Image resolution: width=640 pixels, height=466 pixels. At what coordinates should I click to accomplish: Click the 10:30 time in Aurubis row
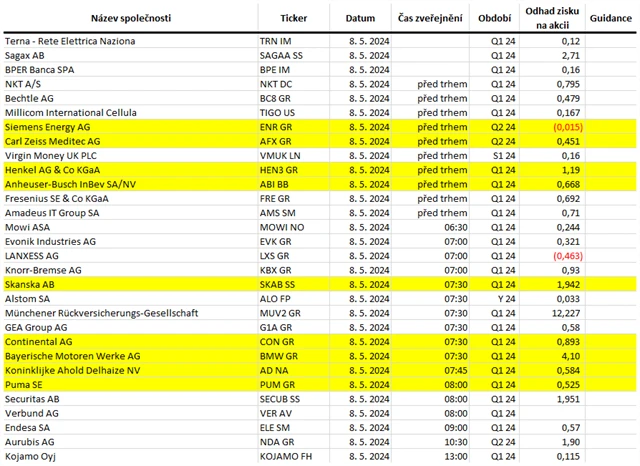coord(432,441)
